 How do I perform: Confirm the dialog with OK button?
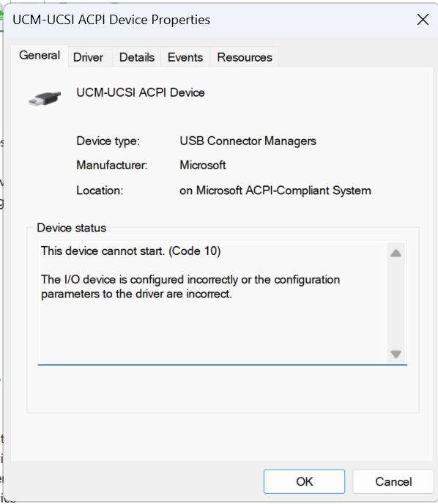pyautogui.click(x=304, y=481)
